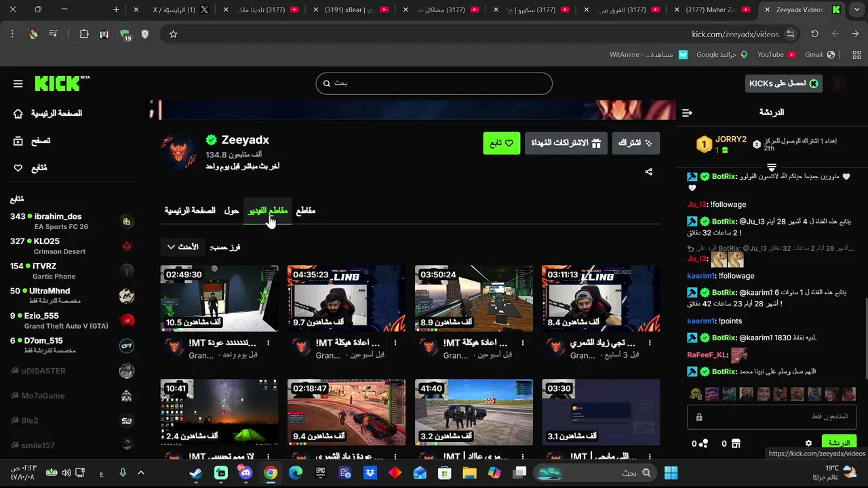This screenshot has height=488, width=868.
Task: Open the Home page sidebar icon
Action: tap(18, 114)
